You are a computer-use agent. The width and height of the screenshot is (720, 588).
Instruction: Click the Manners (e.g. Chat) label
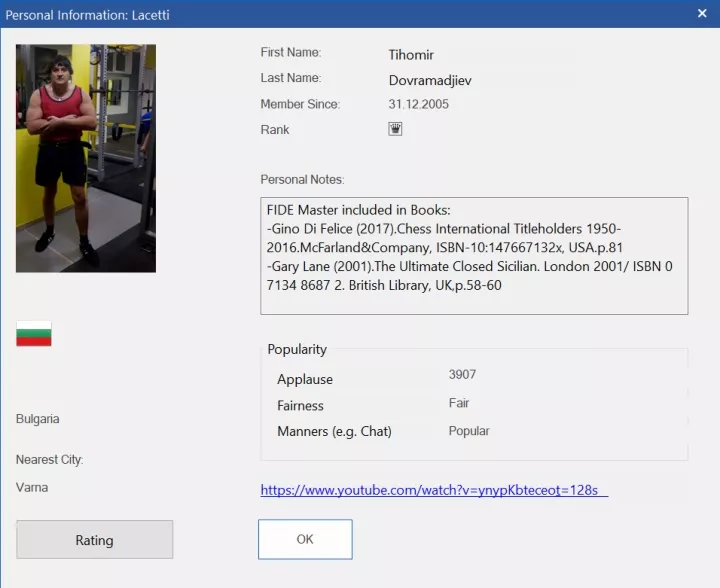[334, 431]
